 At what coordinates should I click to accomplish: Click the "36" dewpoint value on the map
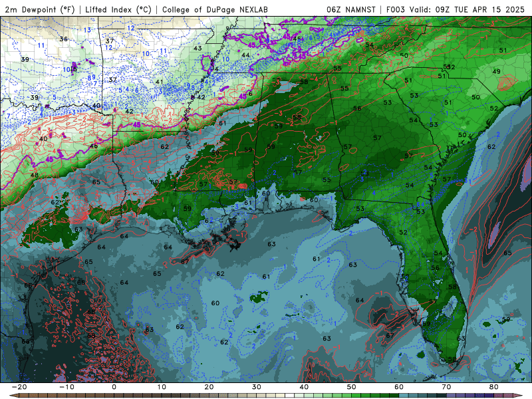(x=63, y=39)
